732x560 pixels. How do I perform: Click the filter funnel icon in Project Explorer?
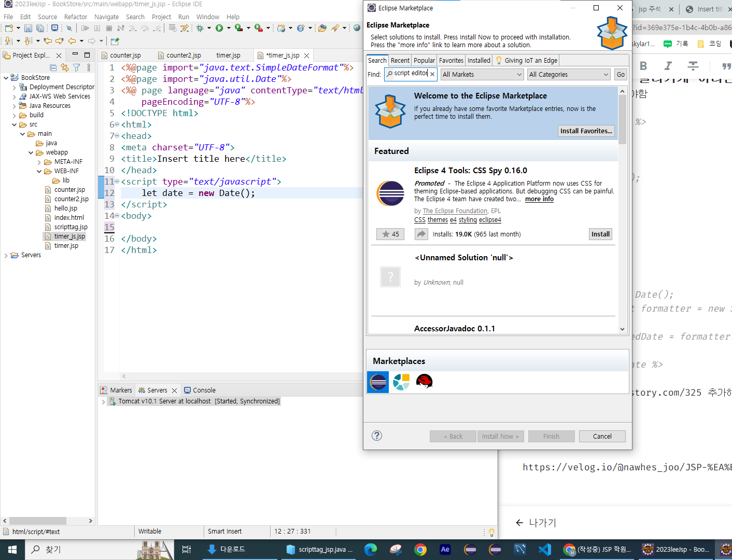click(x=77, y=67)
